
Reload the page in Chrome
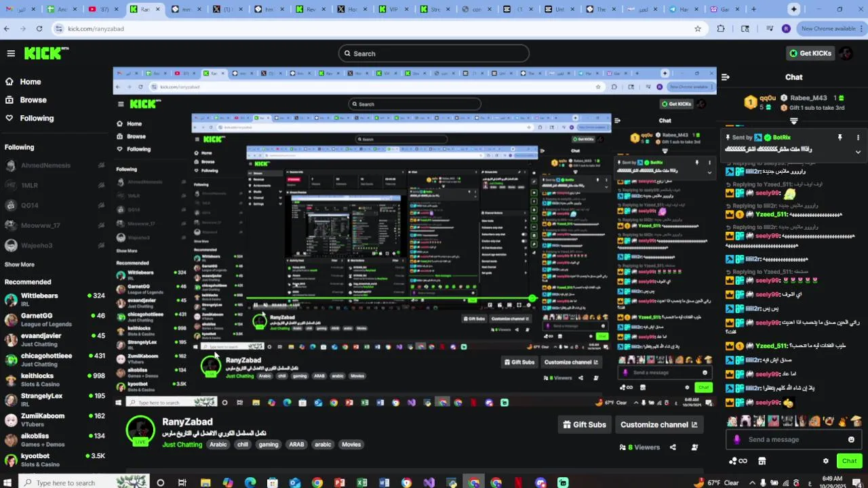[39, 28]
